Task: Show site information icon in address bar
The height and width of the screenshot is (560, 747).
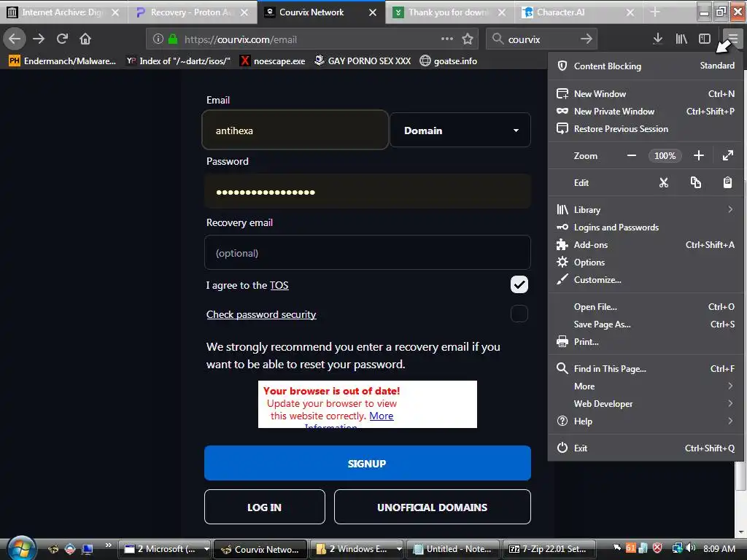Action: pos(158,39)
